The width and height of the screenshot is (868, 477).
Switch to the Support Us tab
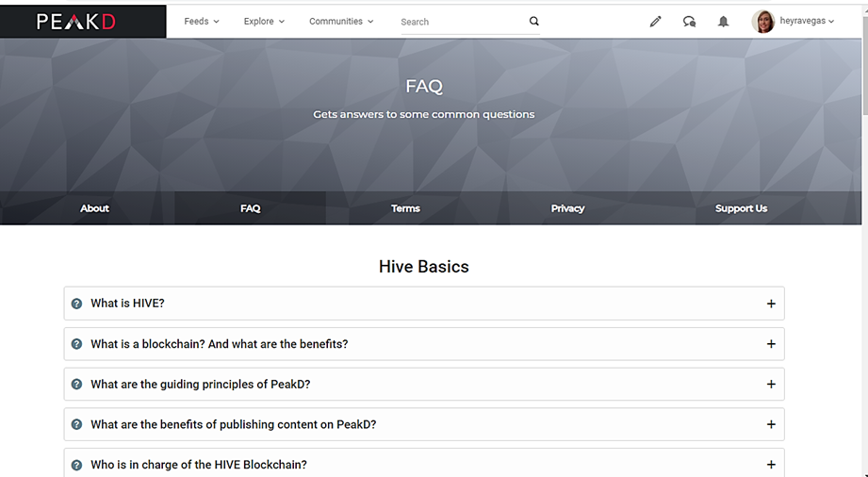point(741,208)
